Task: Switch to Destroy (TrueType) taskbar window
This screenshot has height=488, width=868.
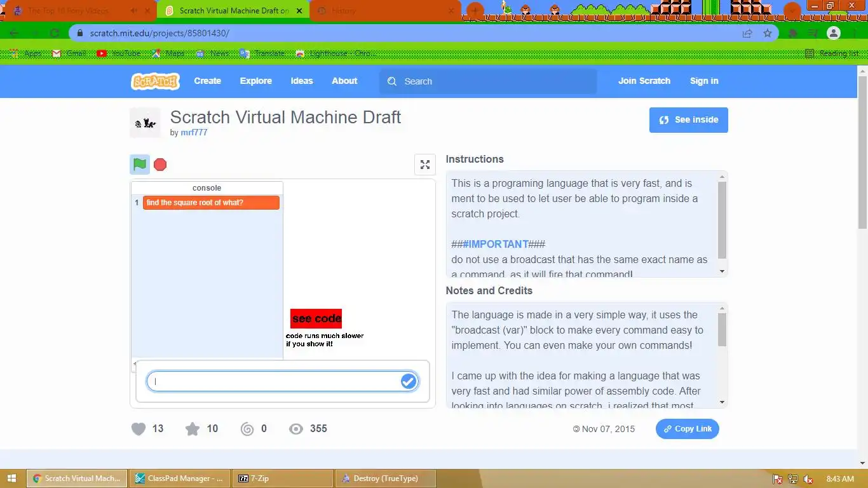Action: click(x=386, y=478)
